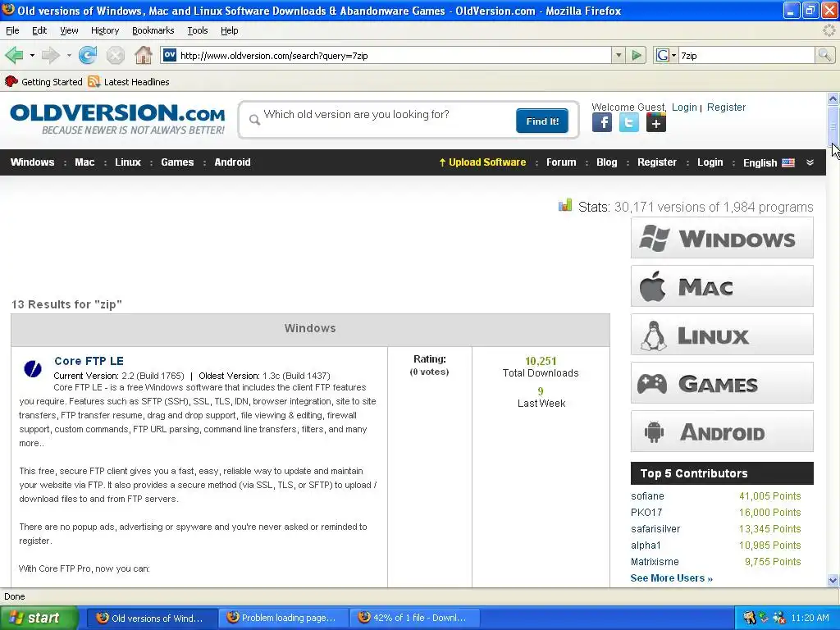This screenshot has width=840, height=630.
Task: Click the Login link beside Welcome Guest
Action: (684, 107)
